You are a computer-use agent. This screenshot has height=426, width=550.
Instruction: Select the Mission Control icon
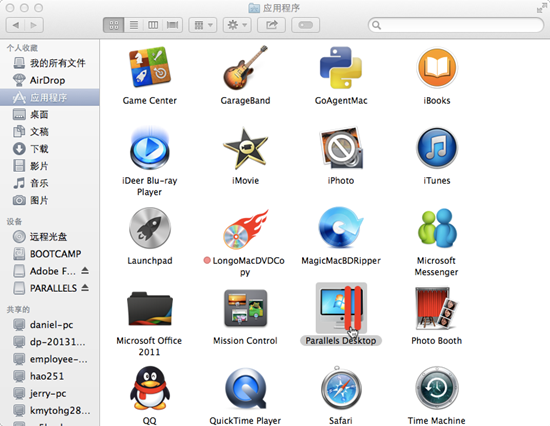[245, 308]
